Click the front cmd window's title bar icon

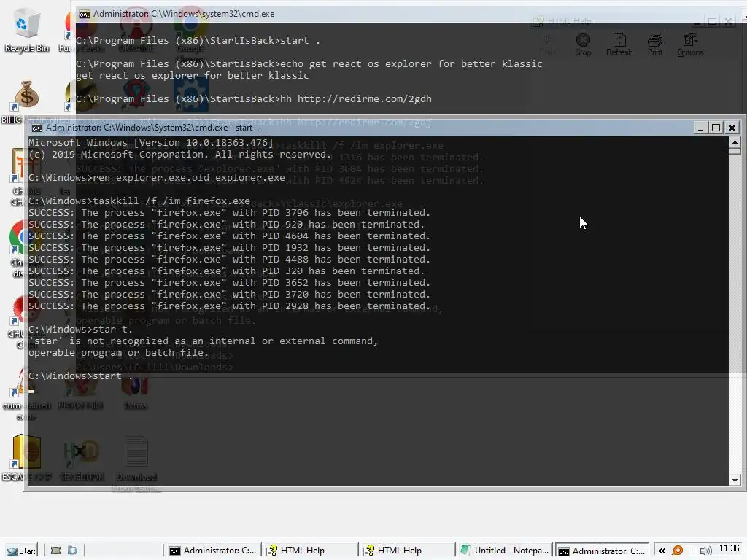[x=36, y=128]
